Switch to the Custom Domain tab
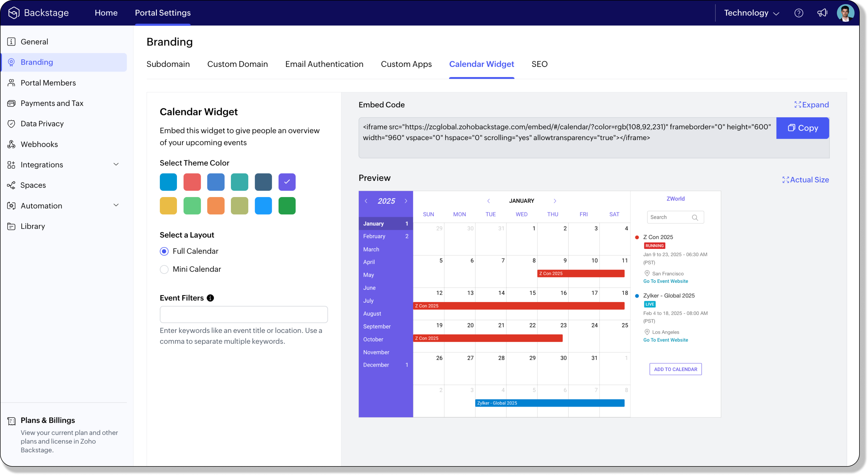This screenshot has width=868, height=475. click(x=237, y=64)
